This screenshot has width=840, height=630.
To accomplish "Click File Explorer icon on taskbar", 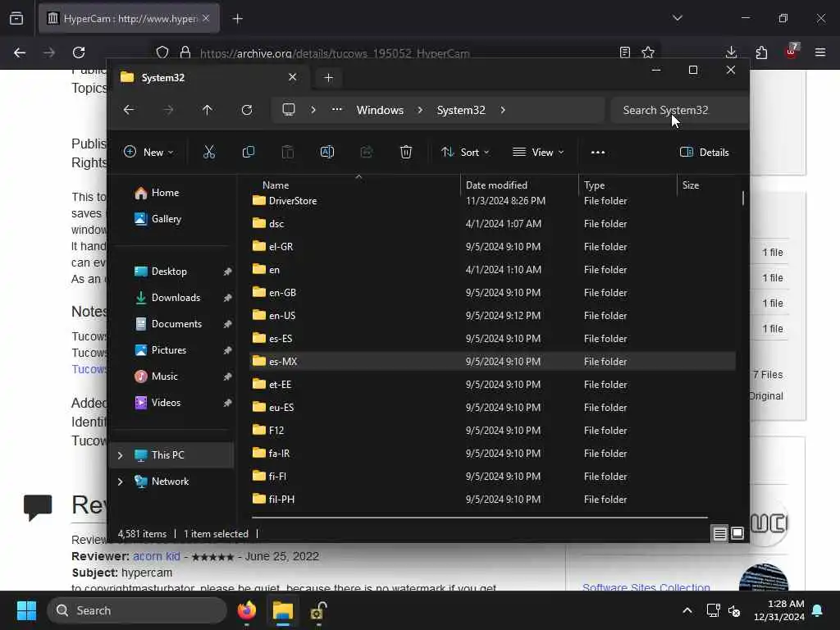I will point(283,610).
